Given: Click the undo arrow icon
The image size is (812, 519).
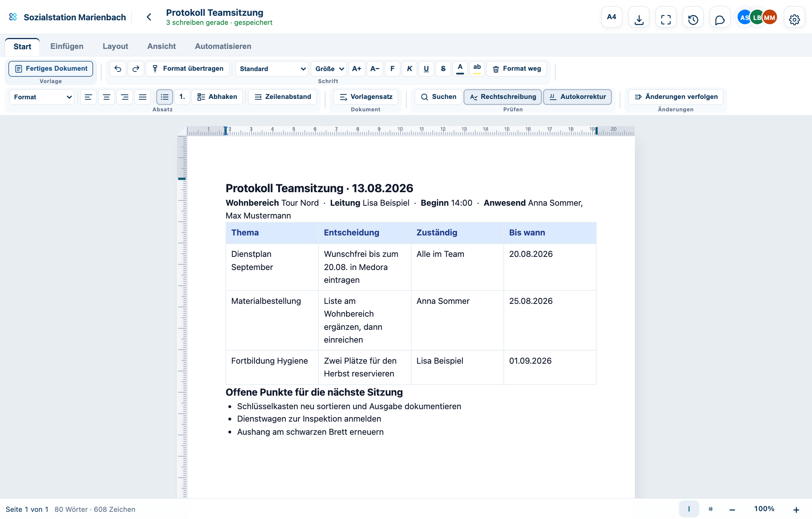Looking at the screenshot, I should 118,68.
